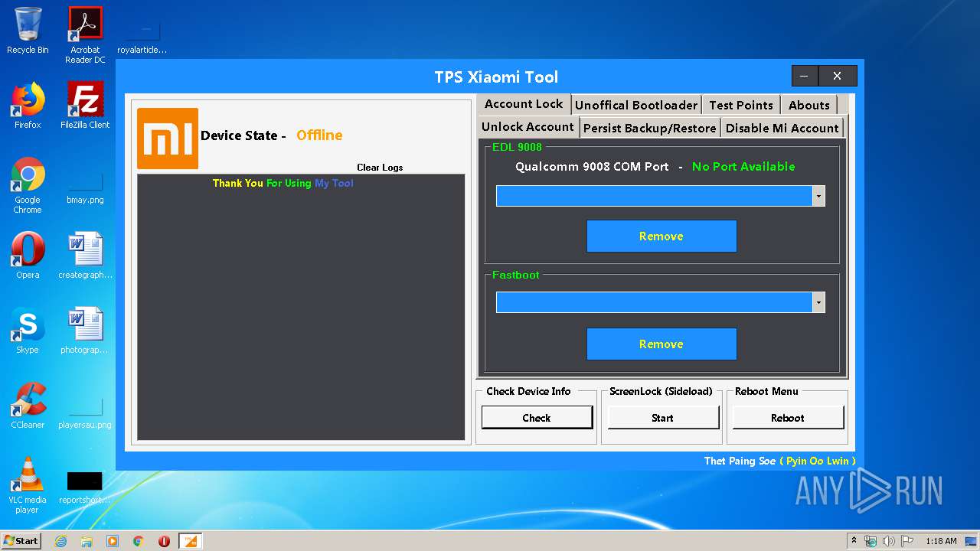Minimize the TPS Xiaomi Tool window

point(805,76)
